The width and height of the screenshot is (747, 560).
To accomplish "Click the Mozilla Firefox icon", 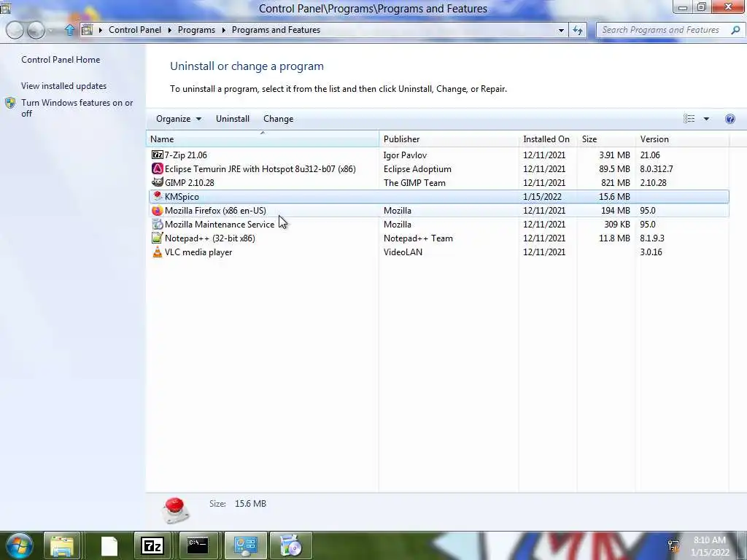I will pos(158,210).
